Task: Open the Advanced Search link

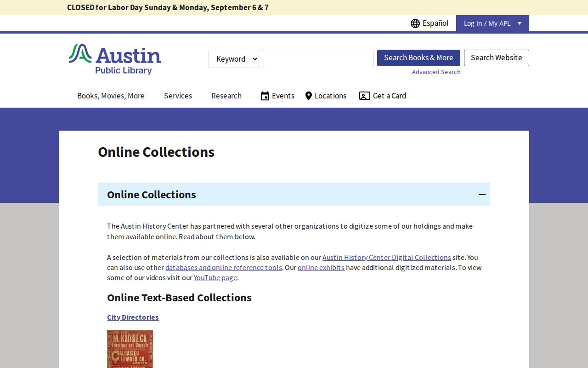Action: coord(436,72)
